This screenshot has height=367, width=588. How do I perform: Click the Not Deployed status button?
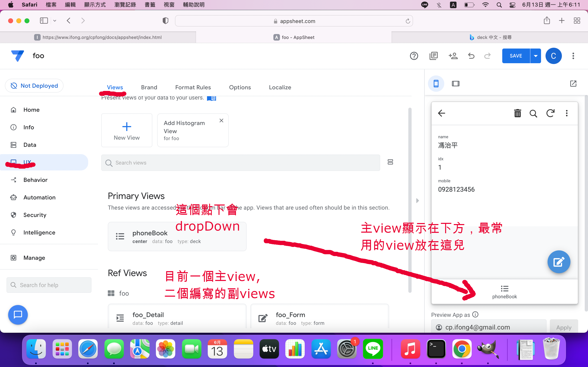point(34,86)
